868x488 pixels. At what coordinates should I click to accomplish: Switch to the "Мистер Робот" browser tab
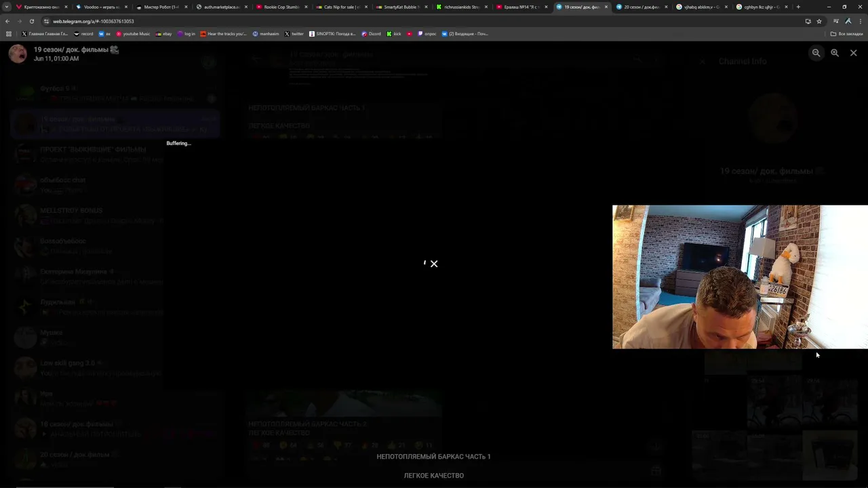[160, 7]
